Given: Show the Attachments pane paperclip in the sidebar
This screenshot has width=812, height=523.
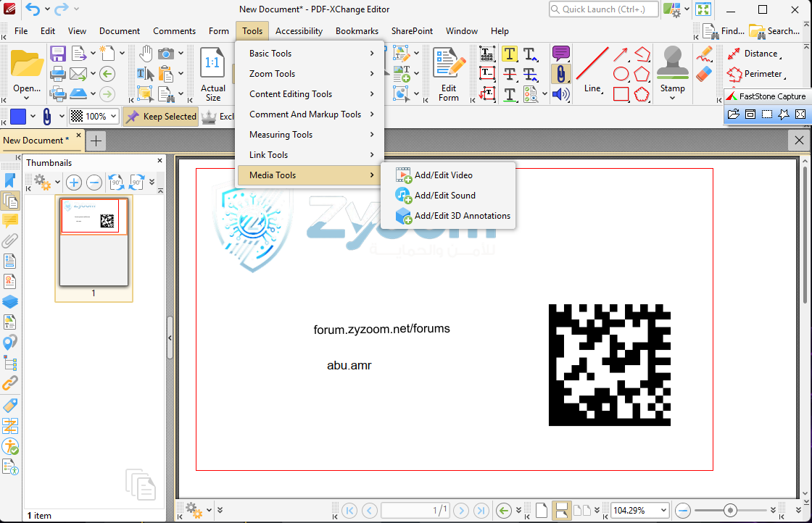Looking at the screenshot, I should coord(10,241).
